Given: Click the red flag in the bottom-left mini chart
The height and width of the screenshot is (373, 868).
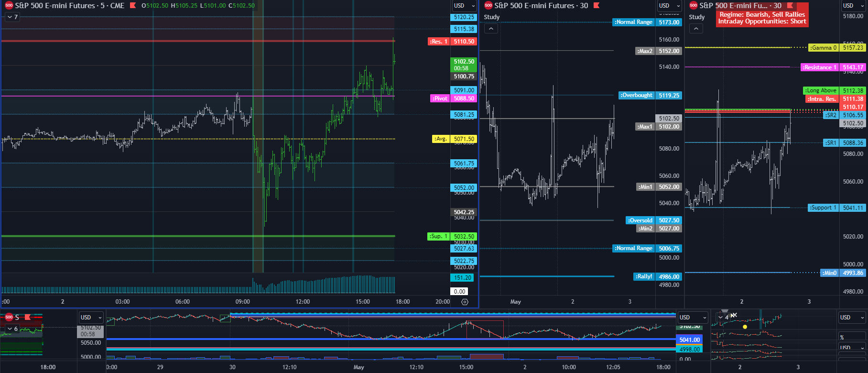Looking at the screenshot, I should pos(28,317).
